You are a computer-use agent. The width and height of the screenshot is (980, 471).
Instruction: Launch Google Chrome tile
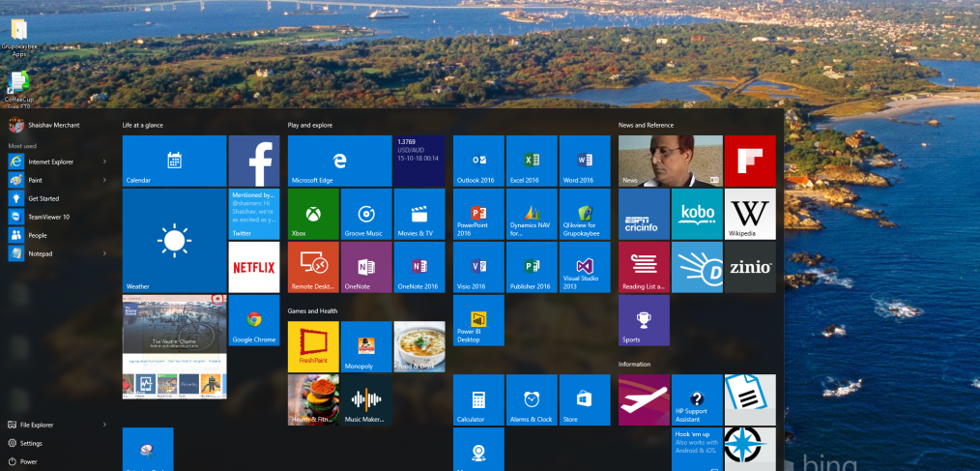coord(254,320)
